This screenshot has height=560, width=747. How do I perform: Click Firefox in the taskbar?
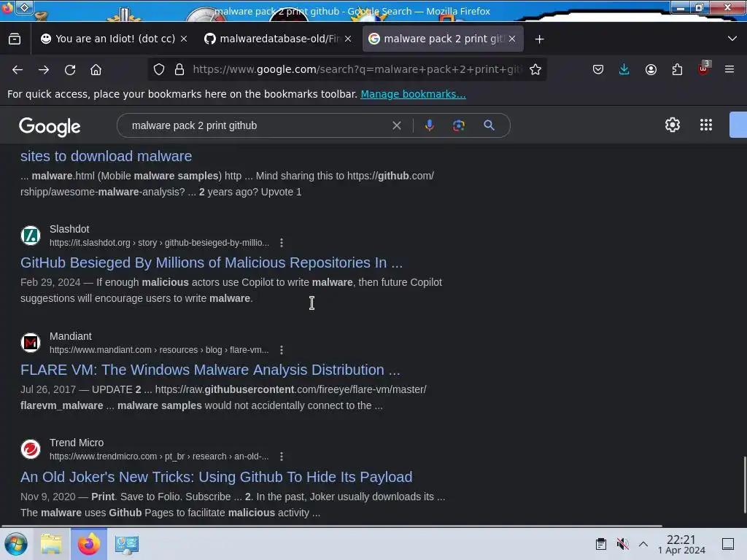pos(89,544)
